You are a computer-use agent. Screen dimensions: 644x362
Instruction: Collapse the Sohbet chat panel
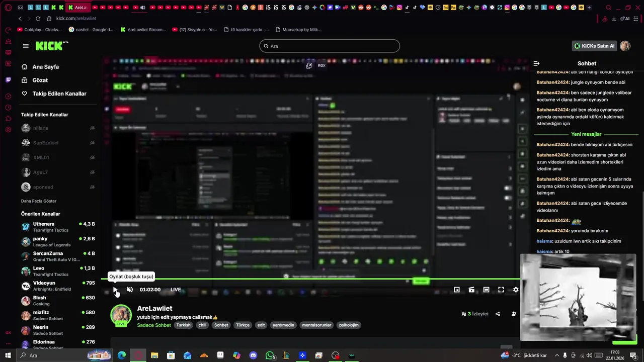536,63
